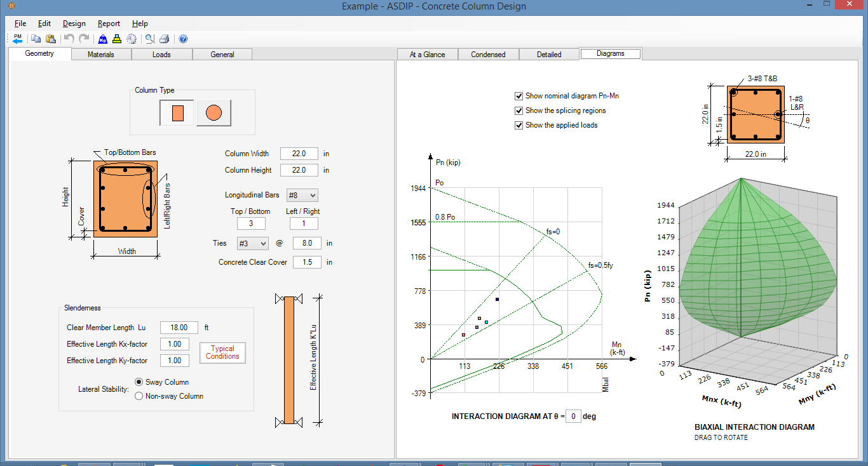Click the Column Height input field
This screenshot has height=466, width=868.
coord(299,170)
